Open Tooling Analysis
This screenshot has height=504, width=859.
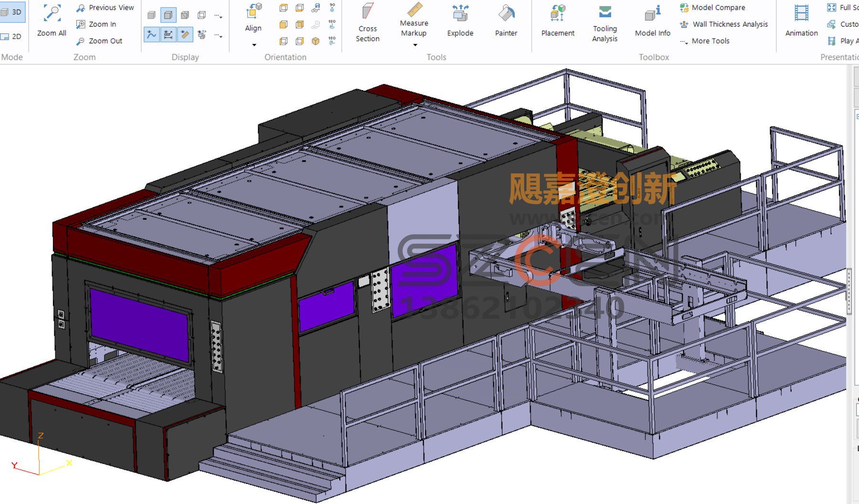click(x=605, y=23)
